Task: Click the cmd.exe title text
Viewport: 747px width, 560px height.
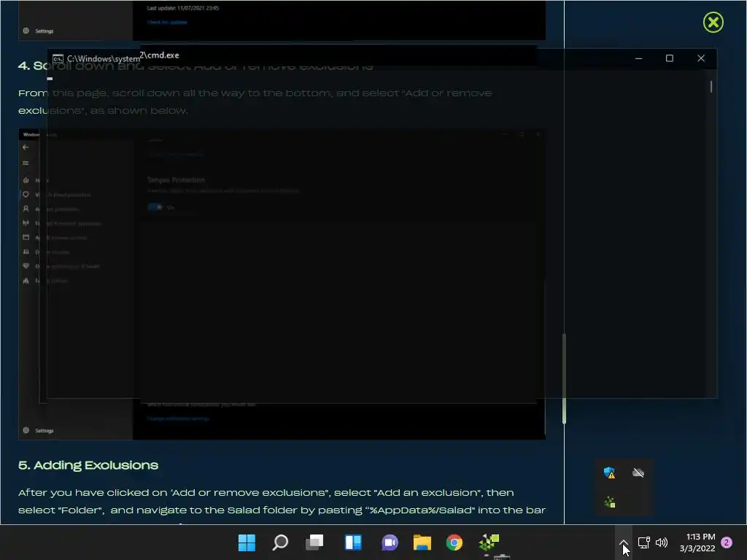Action: point(123,58)
